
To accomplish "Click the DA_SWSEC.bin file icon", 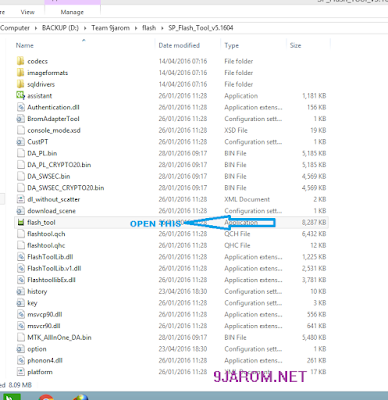I will [20, 176].
